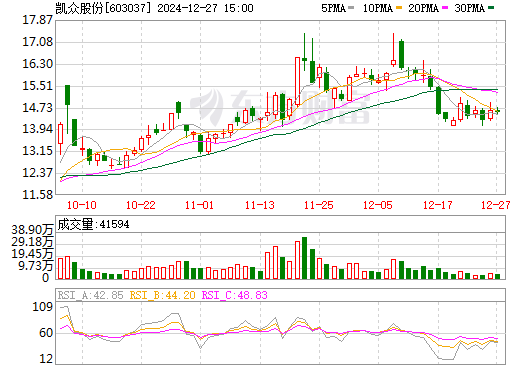Click the magenta 20PMA color marker
This screenshot has height=365, width=520.
tap(445, 8)
